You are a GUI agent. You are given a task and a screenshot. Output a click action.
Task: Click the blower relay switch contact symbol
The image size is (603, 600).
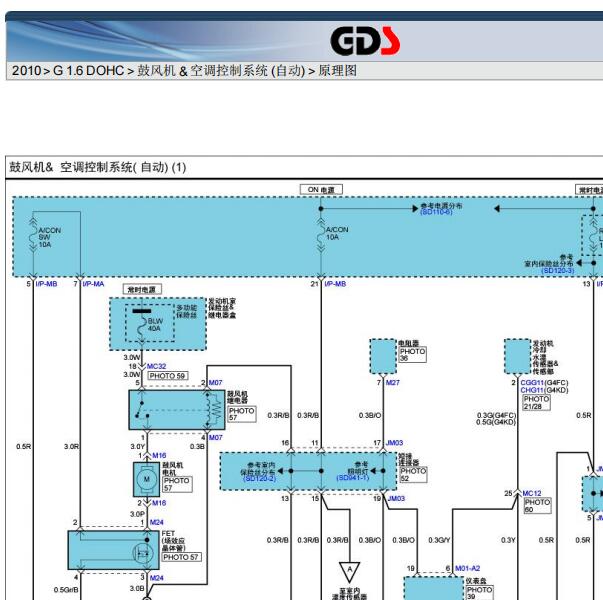tap(143, 410)
